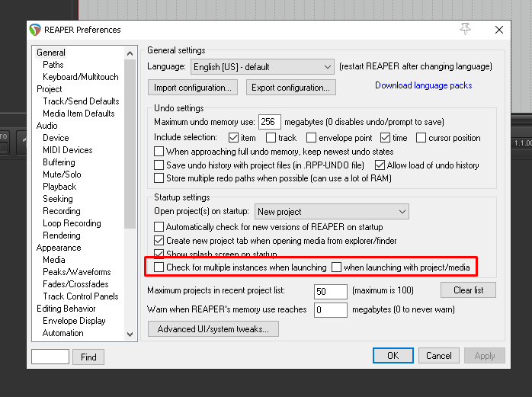Enable keep newest undo states option

coord(159,152)
